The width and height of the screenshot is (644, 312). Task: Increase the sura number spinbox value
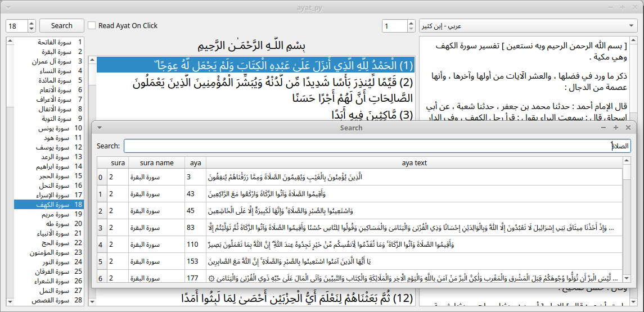click(x=31, y=23)
